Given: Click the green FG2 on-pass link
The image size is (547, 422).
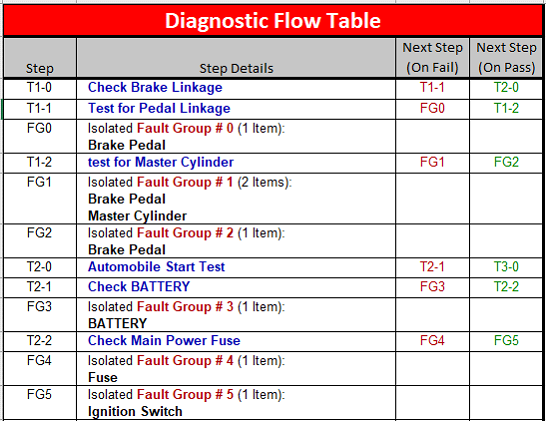Looking at the screenshot, I should click(x=506, y=162).
